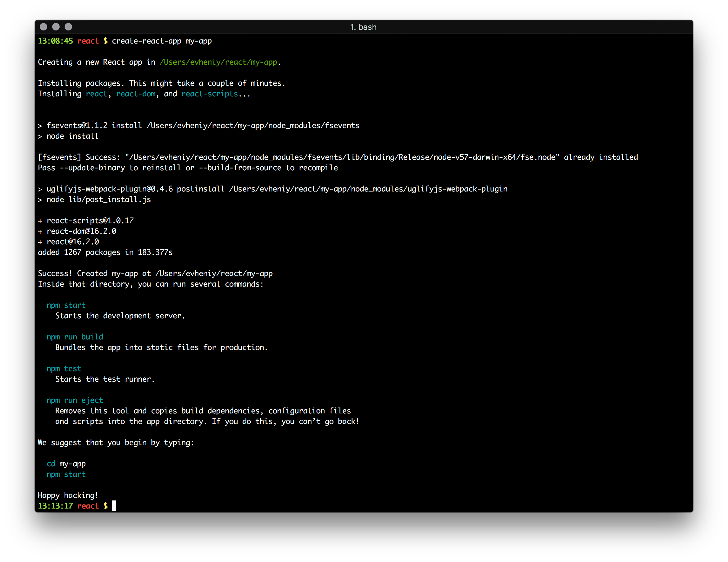Click the leftmost close window button
Screen dimensions: 728x562
[43, 27]
